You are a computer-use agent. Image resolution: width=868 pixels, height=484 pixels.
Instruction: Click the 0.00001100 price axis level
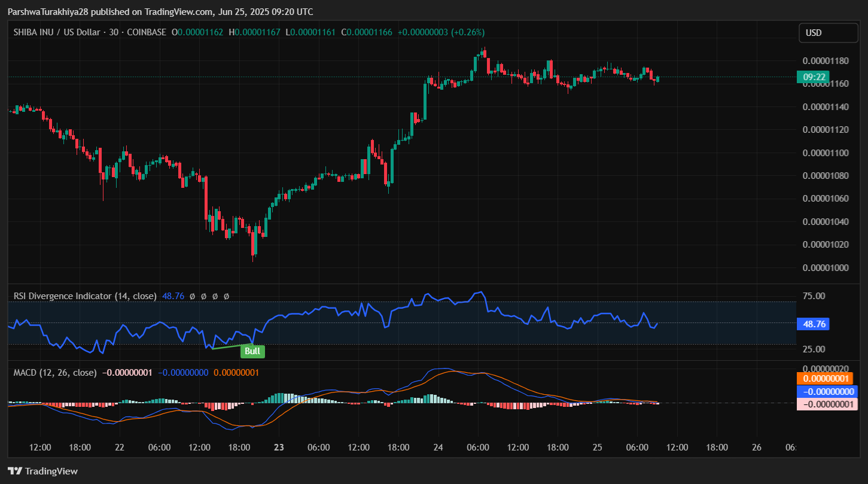tap(826, 153)
